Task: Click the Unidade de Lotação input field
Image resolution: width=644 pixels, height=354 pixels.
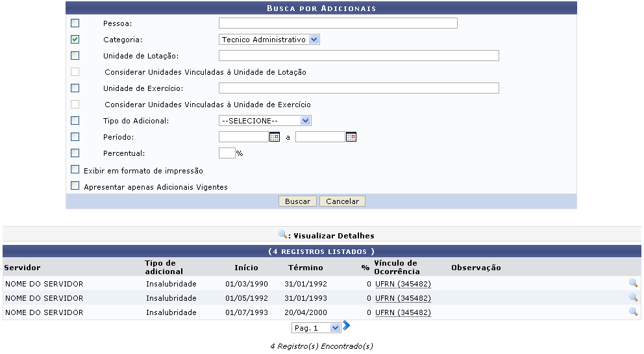Action: 358,56
